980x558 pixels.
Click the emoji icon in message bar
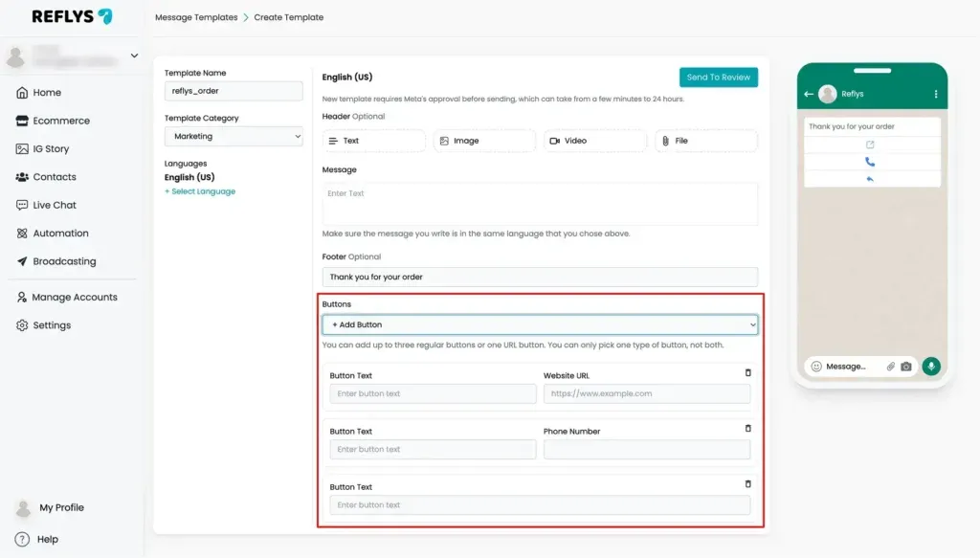pos(816,367)
